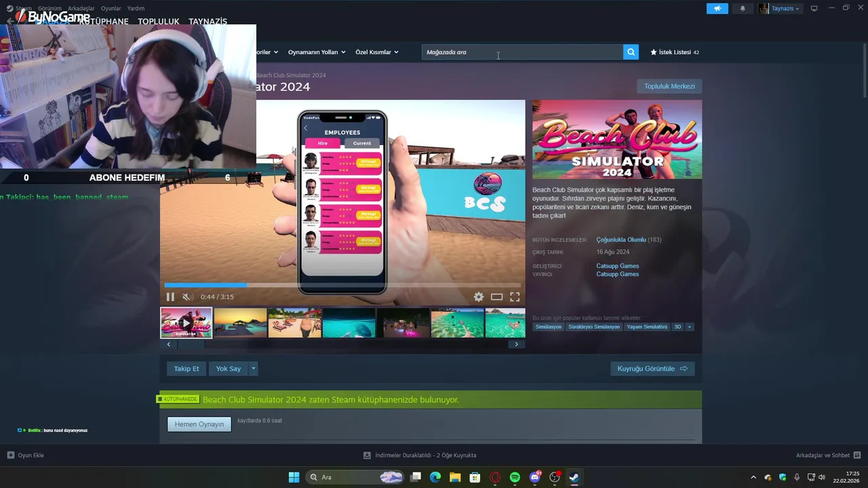Focus the Mağazada ara search field
Image resolution: width=868 pixels, height=488 pixels.
point(522,52)
